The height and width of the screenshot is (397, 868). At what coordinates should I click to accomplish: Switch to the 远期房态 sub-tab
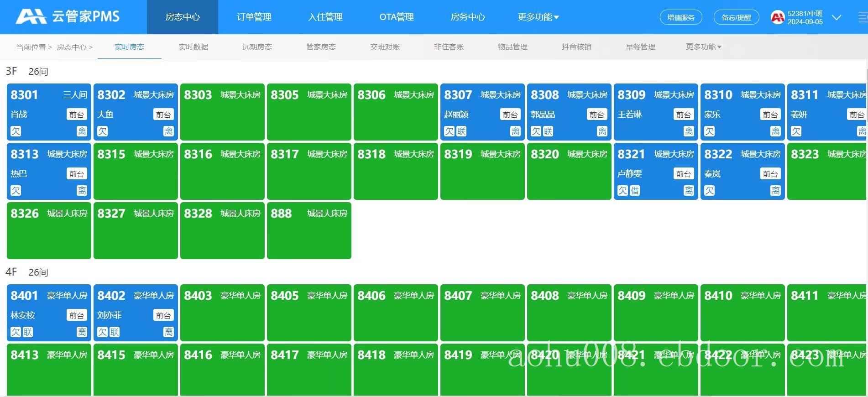tap(257, 47)
